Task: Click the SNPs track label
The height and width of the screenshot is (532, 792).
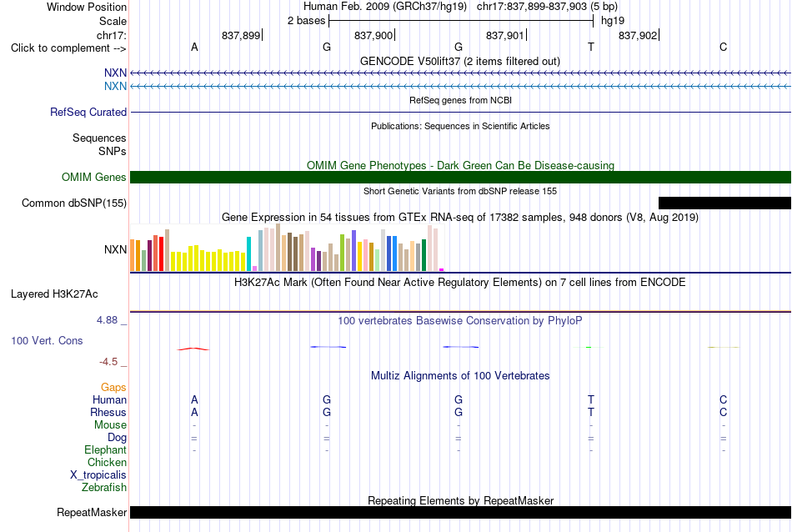Action: (x=113, y=151)
